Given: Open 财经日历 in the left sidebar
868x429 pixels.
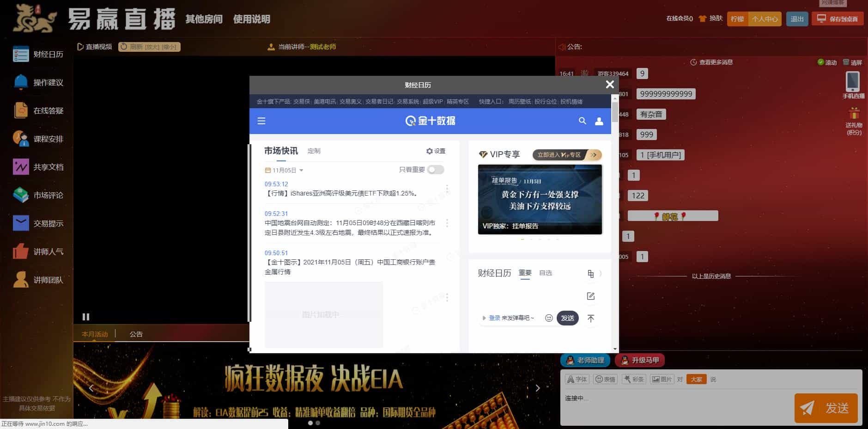Looking at the screenshot, I should [x=38, y=54].
